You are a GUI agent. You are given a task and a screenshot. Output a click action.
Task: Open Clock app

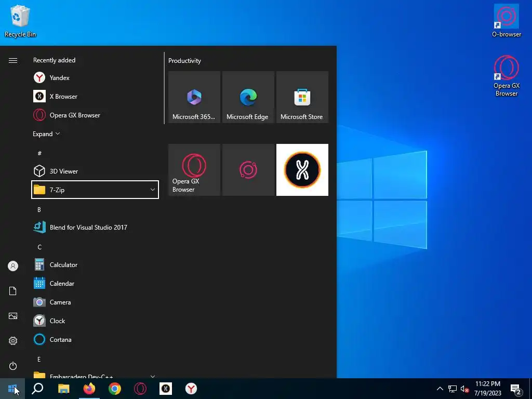click(x=95, y=321)
